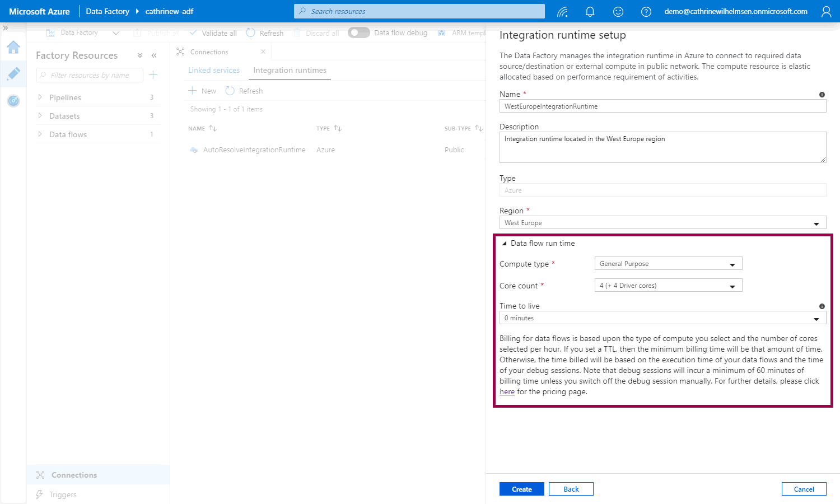Select the Integration runtimes tab

pyautogui.click(x=290, y=71)
